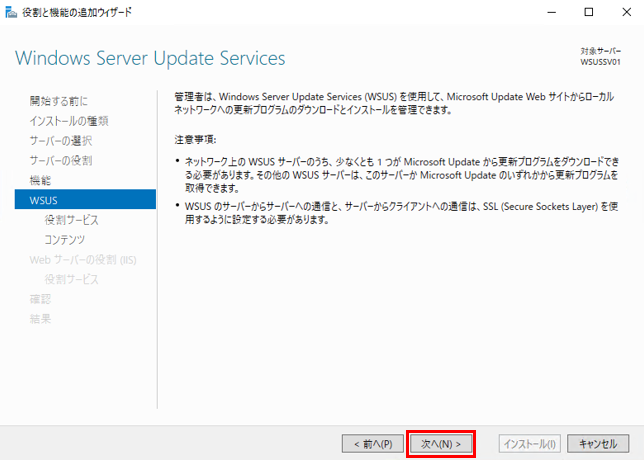
Task: Click 役割サービス under Web server role
Action: tap(71, 279)
